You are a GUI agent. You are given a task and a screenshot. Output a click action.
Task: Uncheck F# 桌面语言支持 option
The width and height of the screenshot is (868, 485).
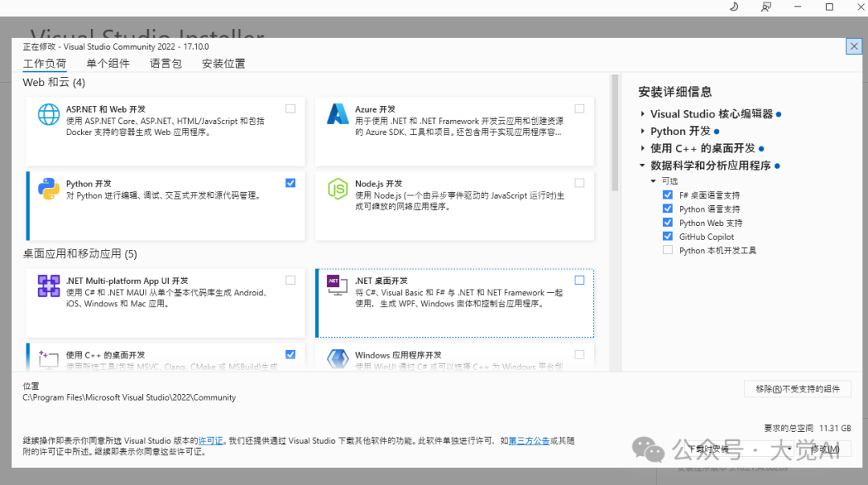[x=668, y=195]
